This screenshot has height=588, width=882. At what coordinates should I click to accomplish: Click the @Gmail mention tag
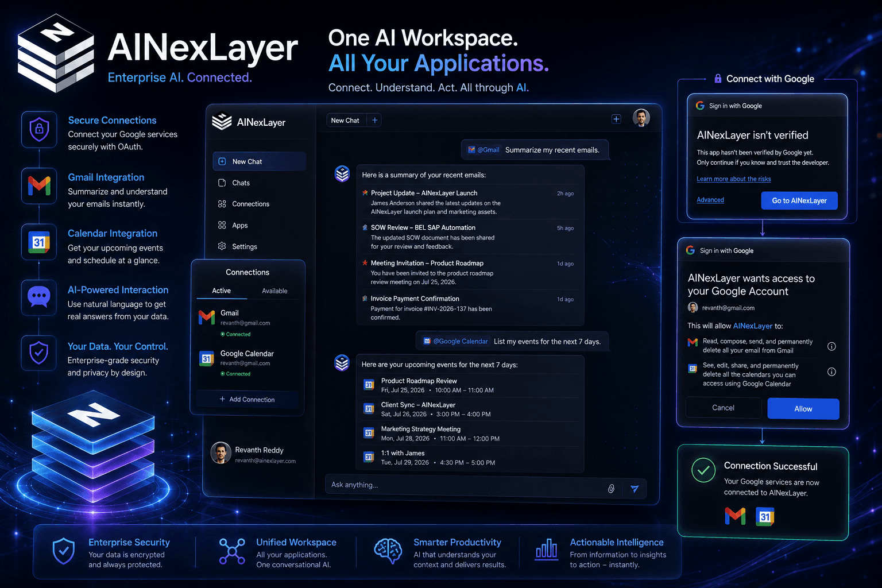tap(483, 150)
